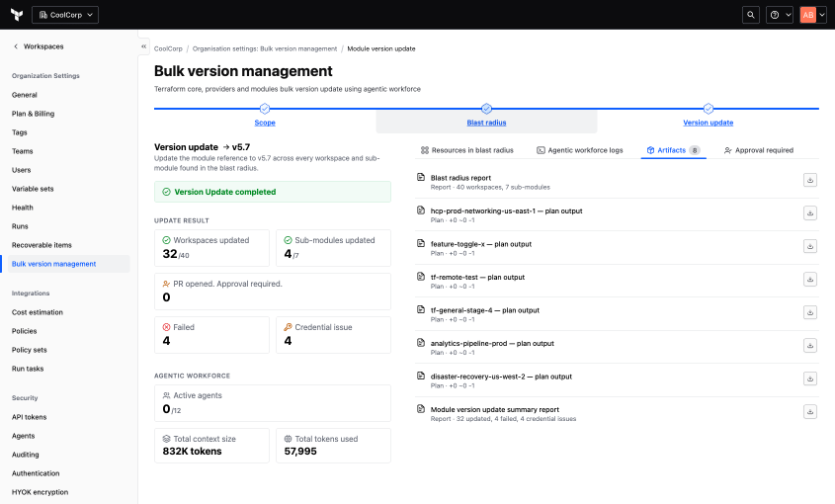Open the help menu dropdown
Screen dimensions: 835x504
[x=780, y=15]
